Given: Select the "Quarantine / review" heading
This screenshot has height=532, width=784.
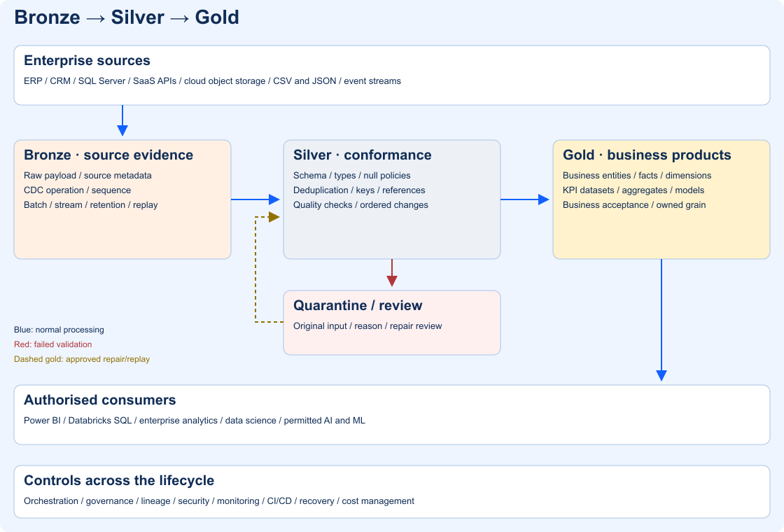Looking at the screenshot, I should pos(358,305).
